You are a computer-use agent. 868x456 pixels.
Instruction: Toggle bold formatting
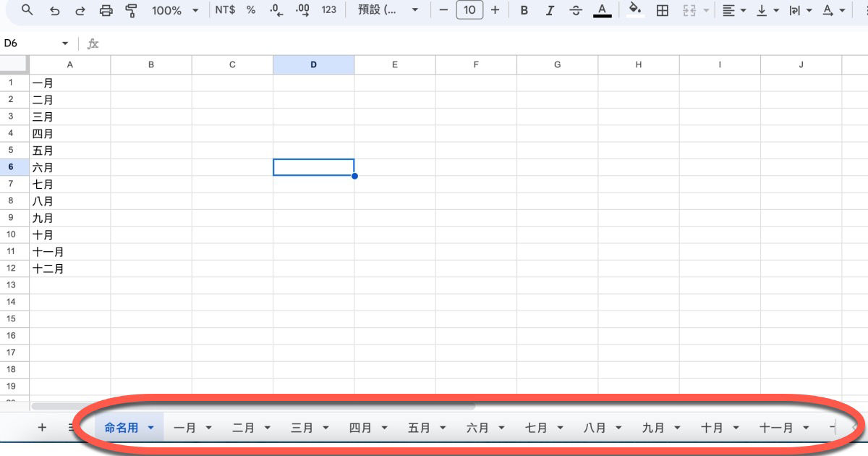tap(524, 10)
